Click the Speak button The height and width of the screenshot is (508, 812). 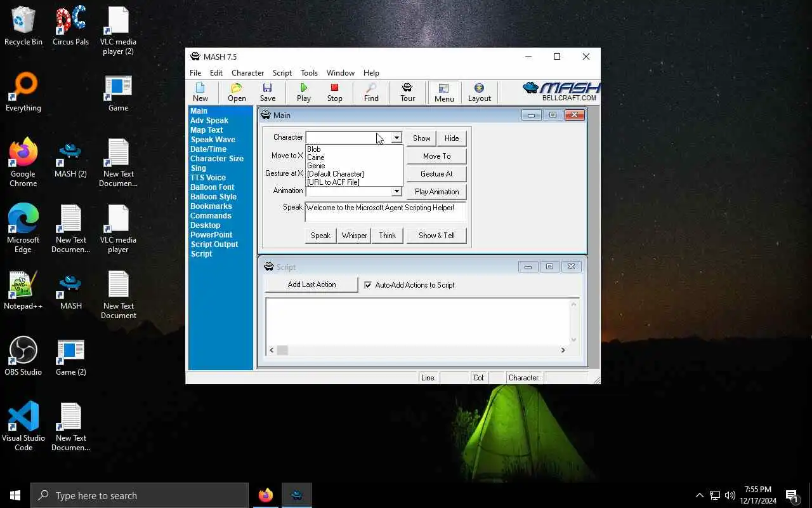click(320, 236)
